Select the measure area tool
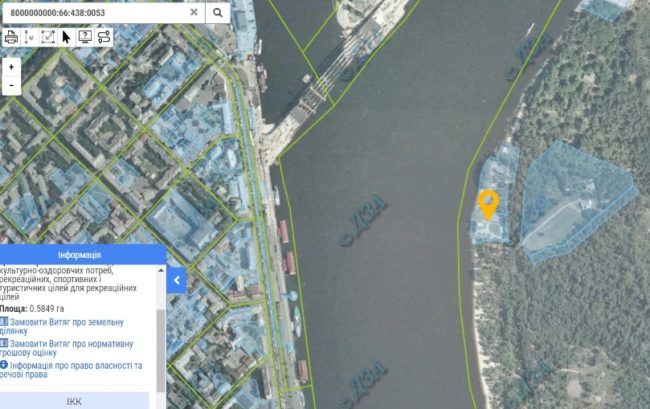 48,37
